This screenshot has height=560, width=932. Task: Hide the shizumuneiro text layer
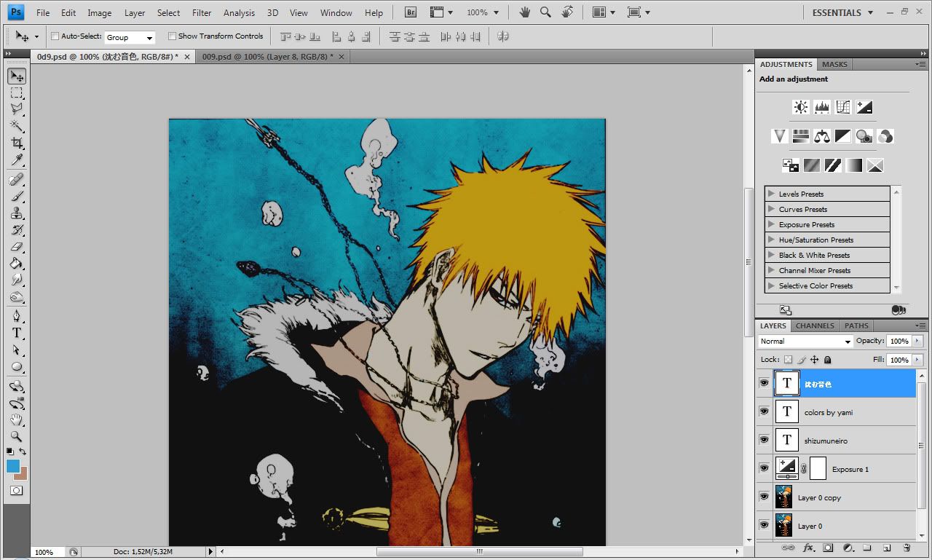(764, 440)
